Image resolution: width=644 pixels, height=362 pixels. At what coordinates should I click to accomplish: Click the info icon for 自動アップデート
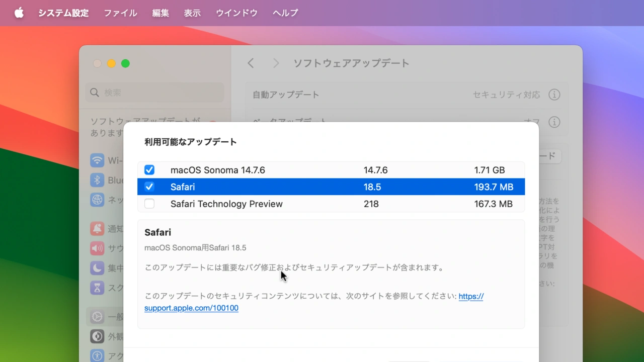[x=554, y=95]
